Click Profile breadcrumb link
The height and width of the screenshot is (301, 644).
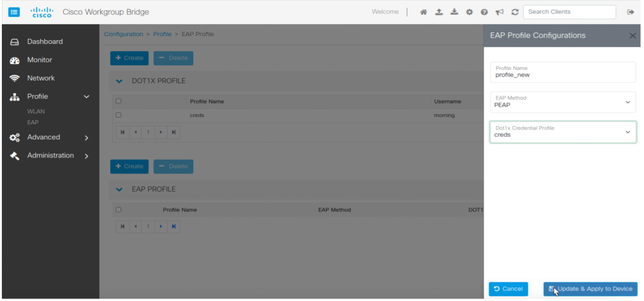coord(162,34)
